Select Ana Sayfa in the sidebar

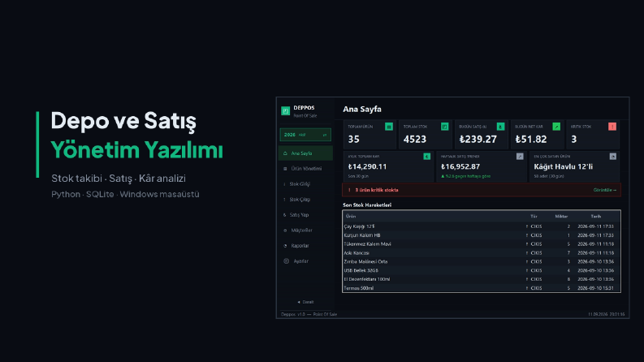pos(305,153)
